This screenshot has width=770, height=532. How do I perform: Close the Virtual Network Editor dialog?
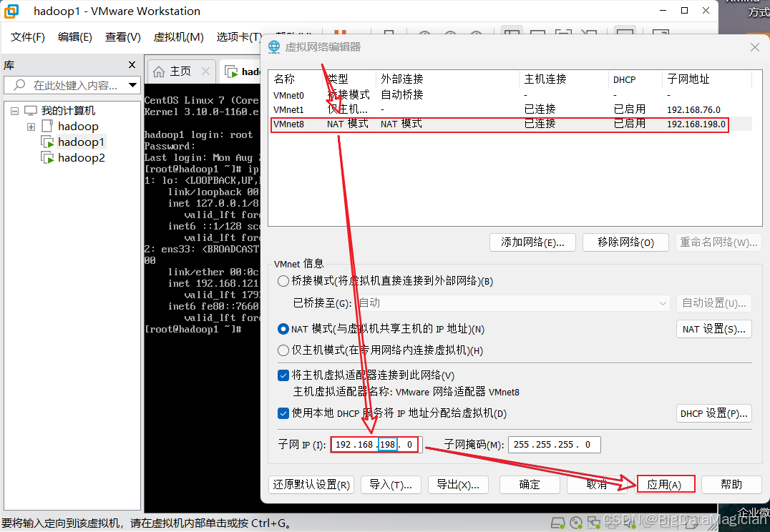click(x=755, y=47)
